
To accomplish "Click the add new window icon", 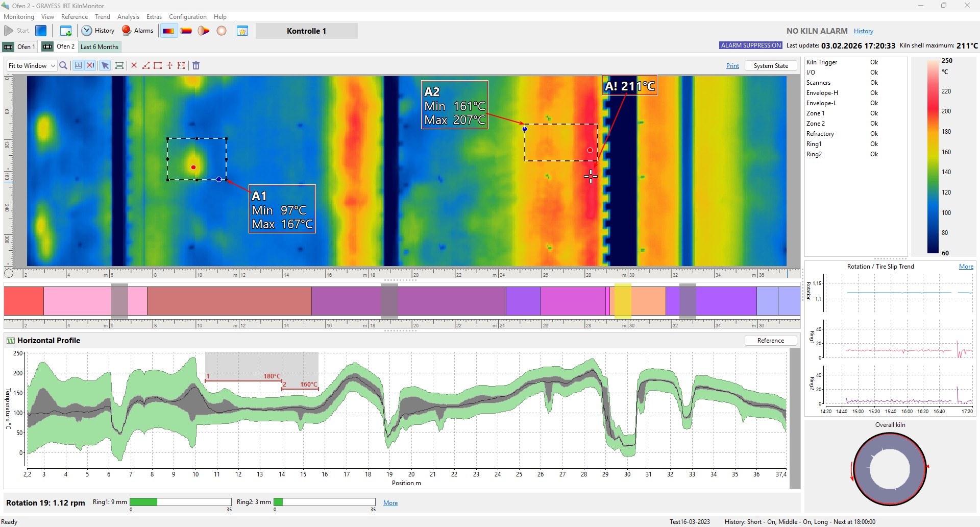I will 66,31.
